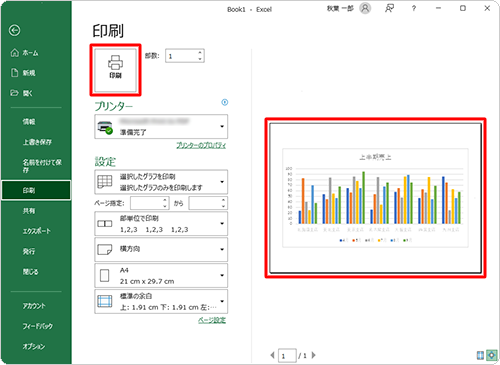Select 発行 in the sidebar
Viewport: 500px width, 365px height.
click(36, 251)
